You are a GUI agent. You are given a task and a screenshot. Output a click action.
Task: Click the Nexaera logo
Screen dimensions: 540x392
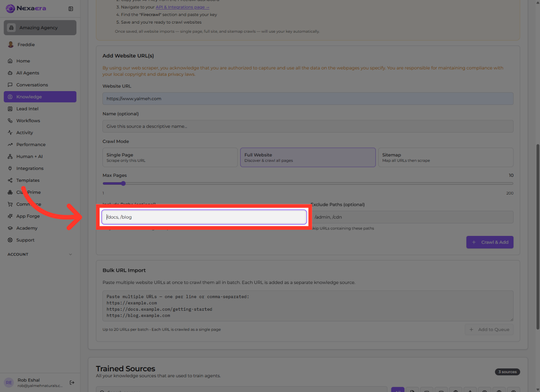pyautogui.click(x=26, y=8)
